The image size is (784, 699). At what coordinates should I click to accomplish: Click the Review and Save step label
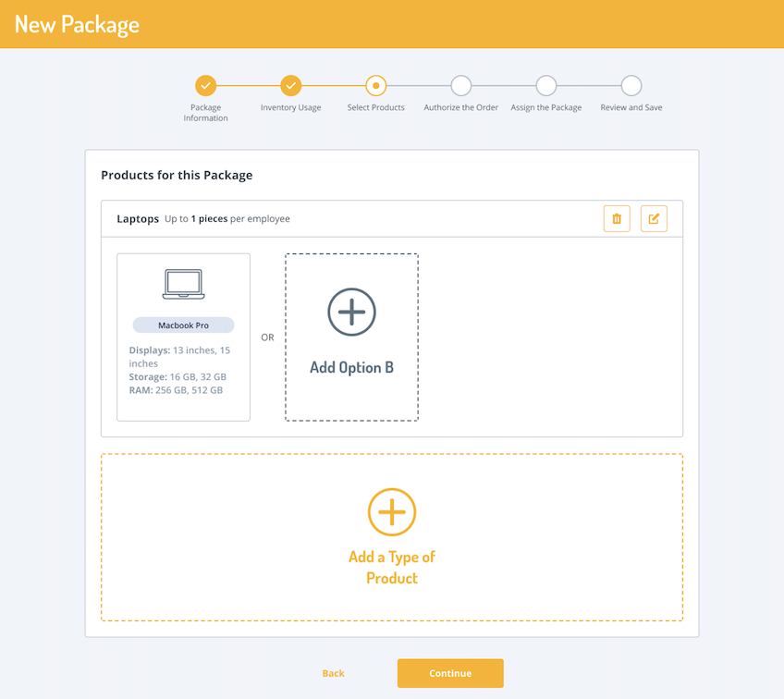click(631, 108)
